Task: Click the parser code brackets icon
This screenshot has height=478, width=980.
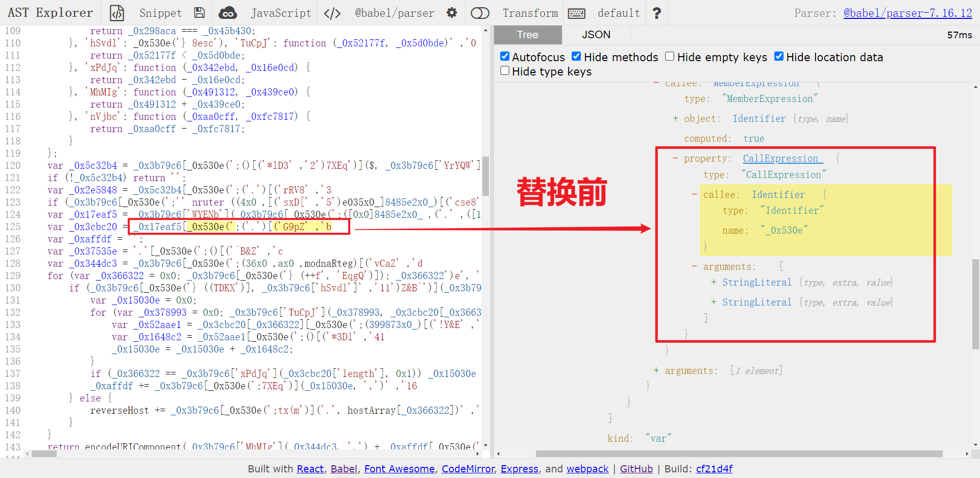Action: (332, 13)
